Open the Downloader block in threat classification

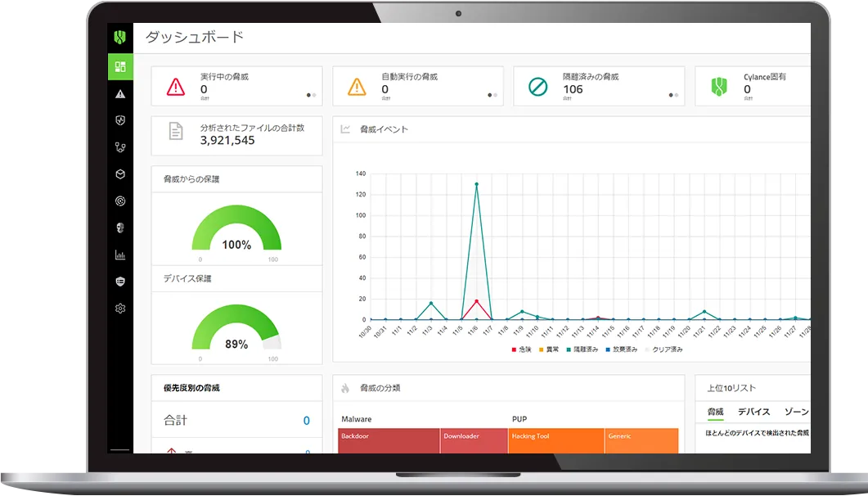[x=474, y=440]
